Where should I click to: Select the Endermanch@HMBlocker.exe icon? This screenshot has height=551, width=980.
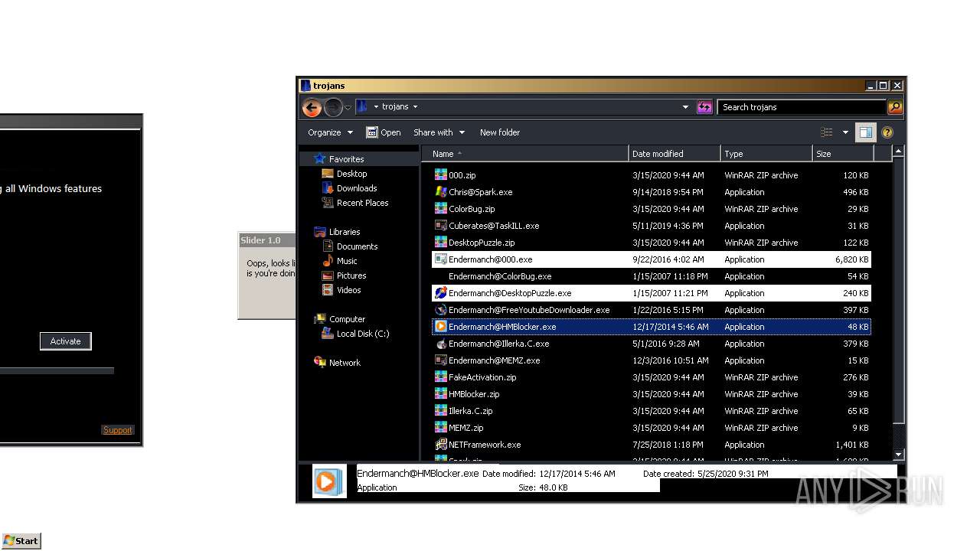440,327
